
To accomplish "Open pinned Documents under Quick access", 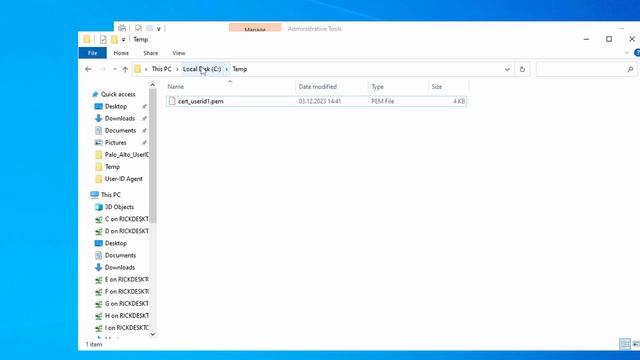I will coord(120,131).
